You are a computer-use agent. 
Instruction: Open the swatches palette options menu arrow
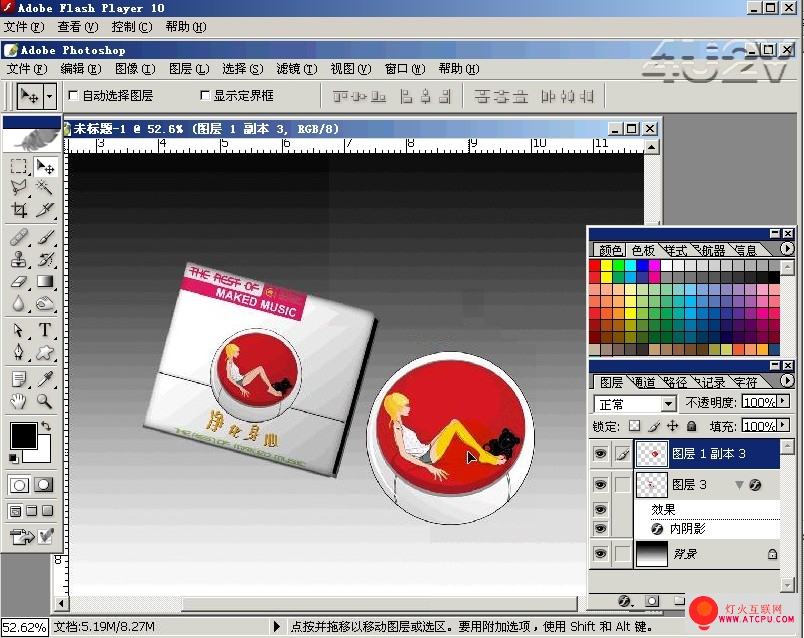pos(787,249)
